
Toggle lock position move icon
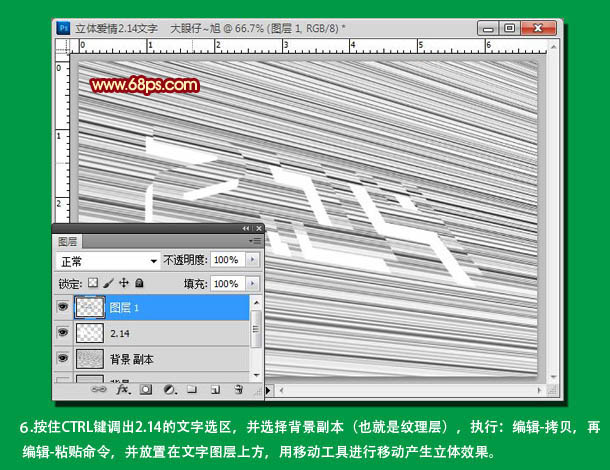click(124, 283)
